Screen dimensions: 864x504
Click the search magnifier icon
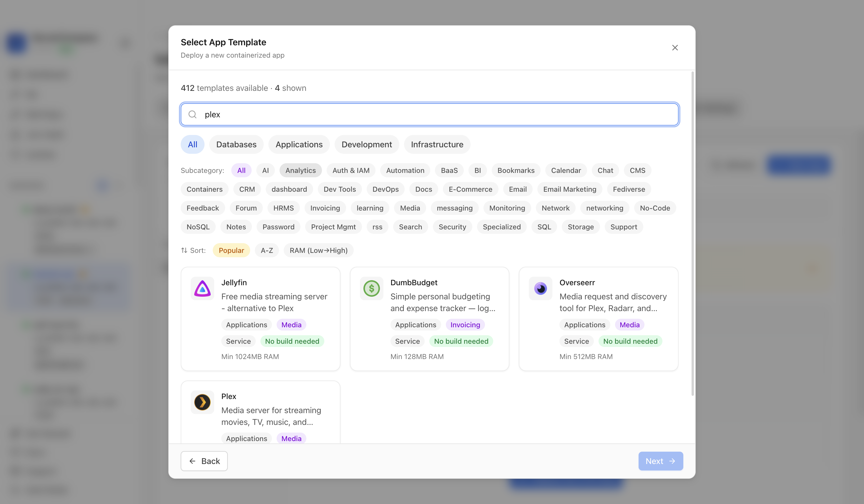(x=193, y=114)
